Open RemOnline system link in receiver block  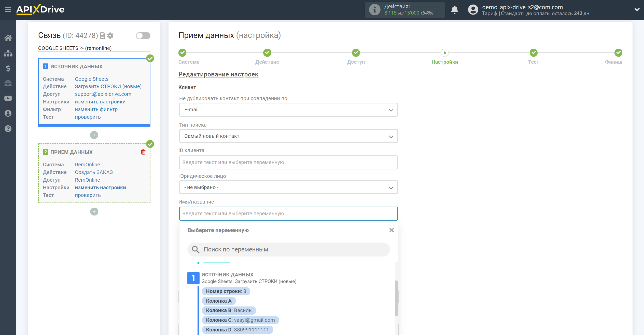(x=87, y=165)
